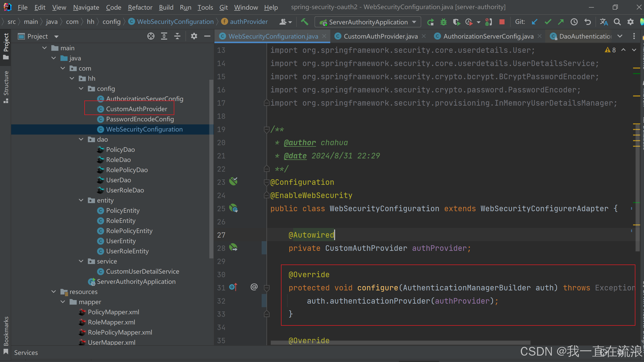The height and width of the screenshot is (362, 644).
Task: Open CustomUserDetailService in project tree
Action: tap(142, 271)
